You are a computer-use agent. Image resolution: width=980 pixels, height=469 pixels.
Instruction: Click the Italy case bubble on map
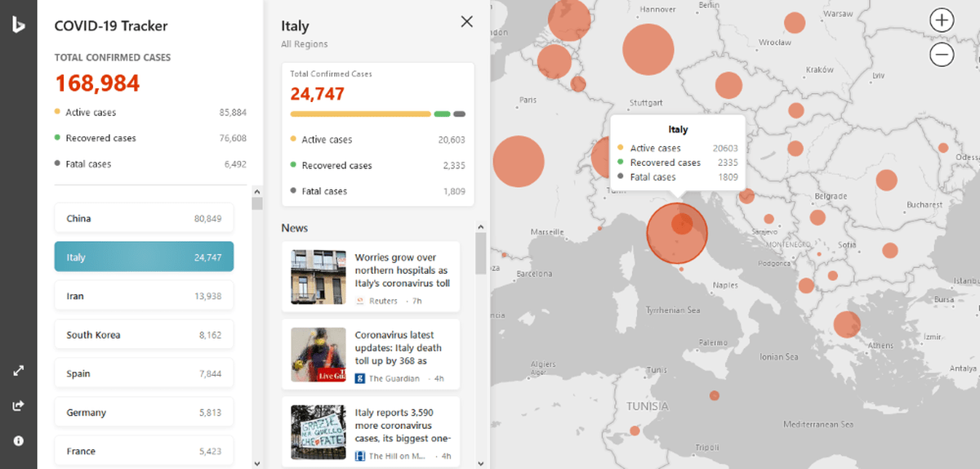click(x=676, y=232)
